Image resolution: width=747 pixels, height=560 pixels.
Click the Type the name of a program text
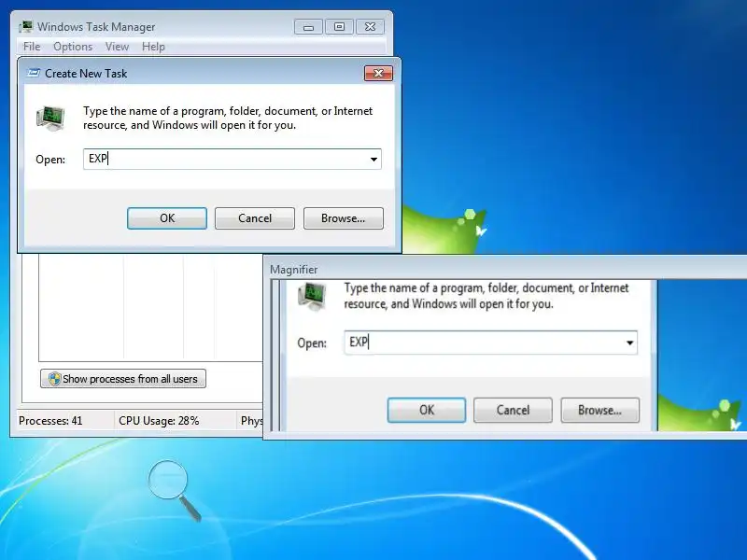coord(228,119)
